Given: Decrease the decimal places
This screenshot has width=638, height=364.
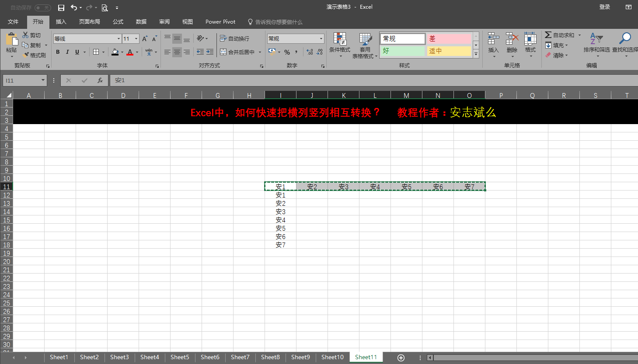Looking at the screenshot, I should 320,52.
